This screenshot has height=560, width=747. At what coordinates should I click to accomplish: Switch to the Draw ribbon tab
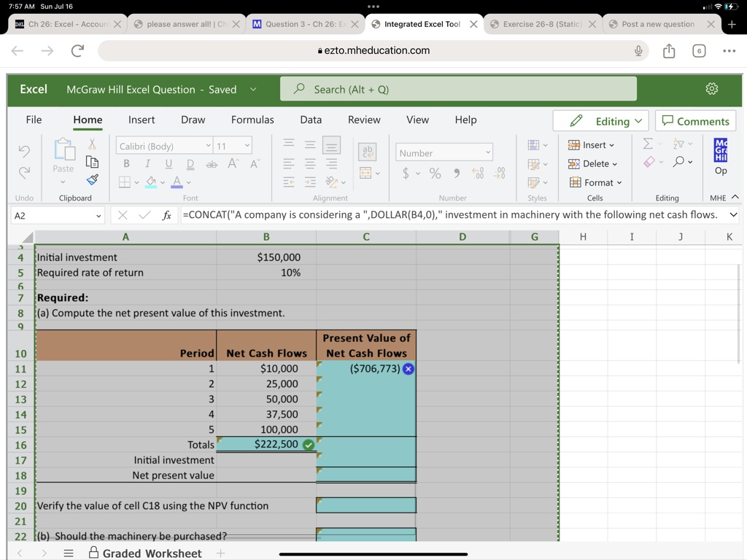[x=193, y=120]
